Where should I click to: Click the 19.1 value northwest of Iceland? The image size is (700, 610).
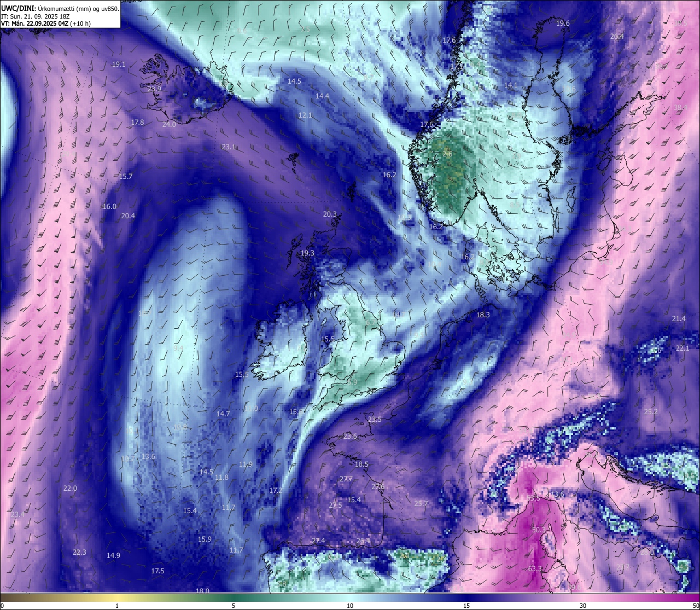point(119,64)
